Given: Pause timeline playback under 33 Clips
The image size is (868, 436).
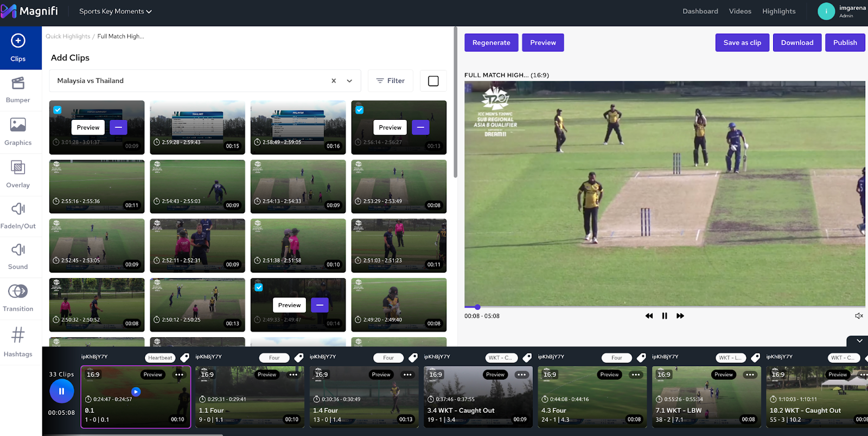Looking at the screenshot, I should click(x=61, y=391).
